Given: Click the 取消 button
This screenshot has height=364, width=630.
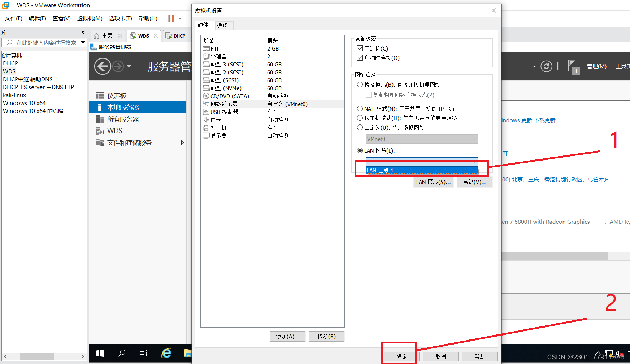Looking at the screenshot, I should (440, 356).
